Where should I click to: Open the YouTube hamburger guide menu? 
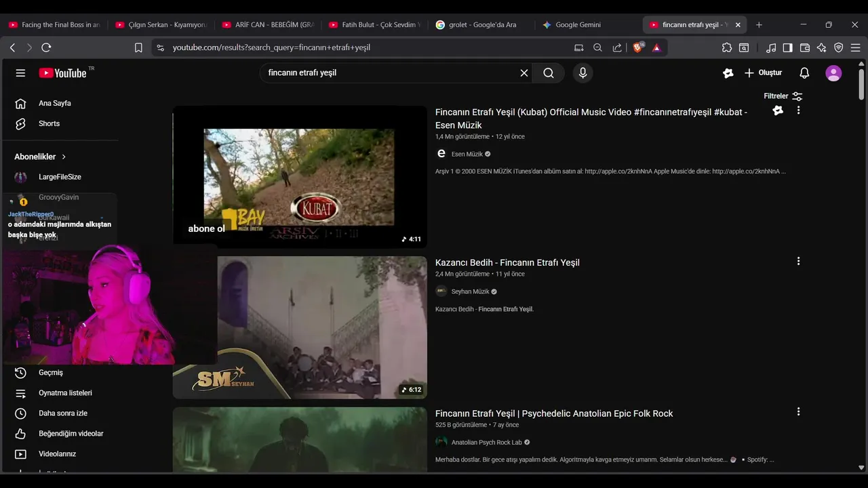point(20,73)
